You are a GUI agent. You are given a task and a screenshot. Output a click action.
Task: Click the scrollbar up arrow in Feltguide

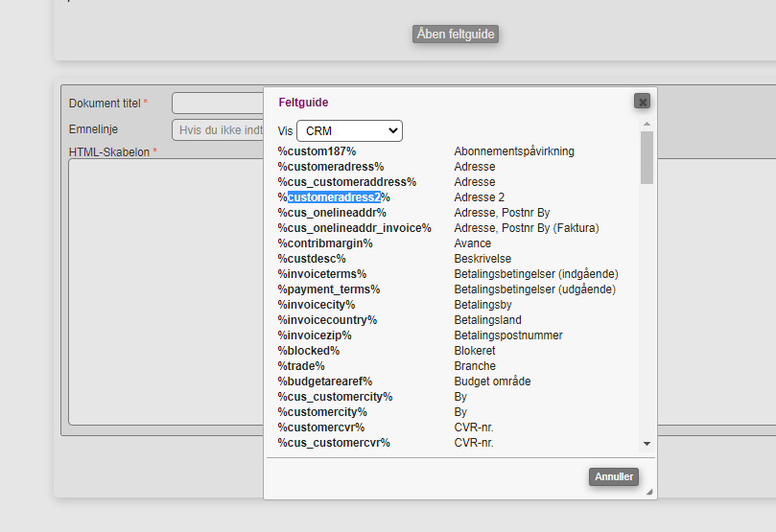[x=647, y=124]
